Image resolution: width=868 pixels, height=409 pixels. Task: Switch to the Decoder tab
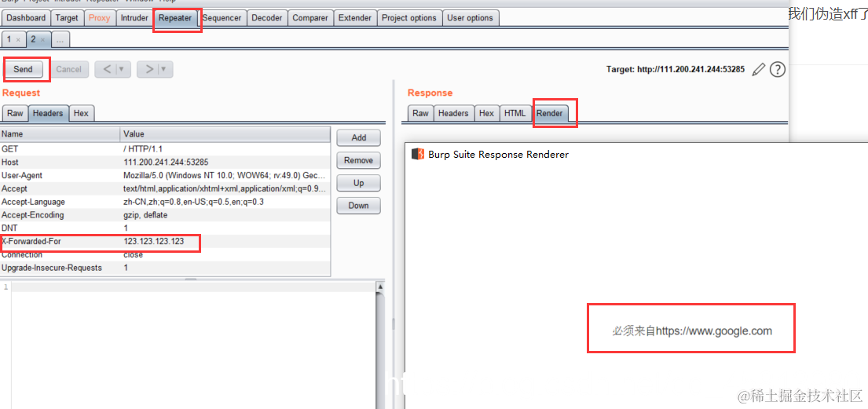(x=267, y=18)
